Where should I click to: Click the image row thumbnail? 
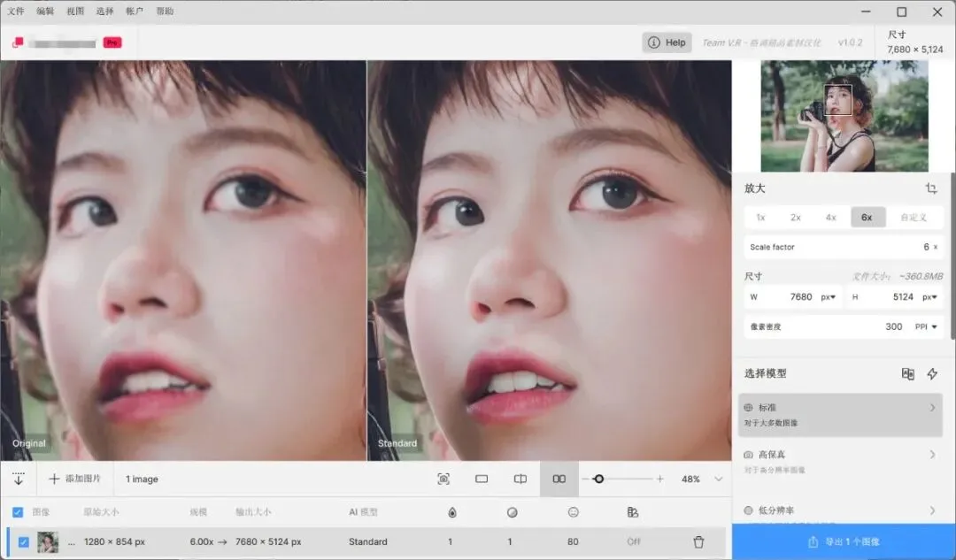pos(48,541)
